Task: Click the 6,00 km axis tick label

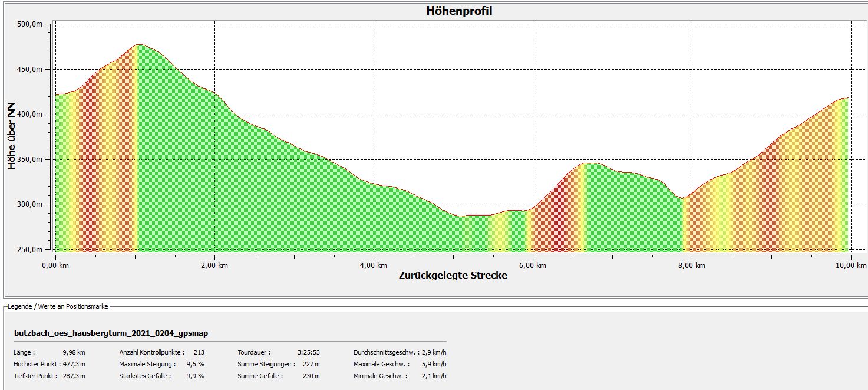Action: coord(533,266)
